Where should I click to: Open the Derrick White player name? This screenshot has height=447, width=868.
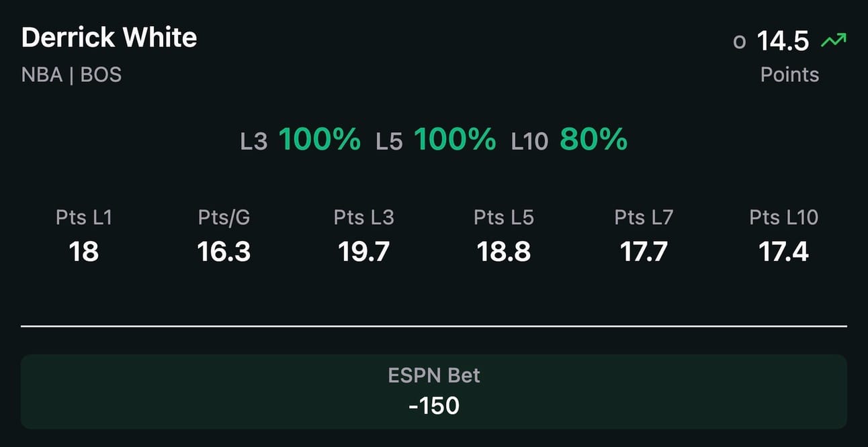coord(110,38)
